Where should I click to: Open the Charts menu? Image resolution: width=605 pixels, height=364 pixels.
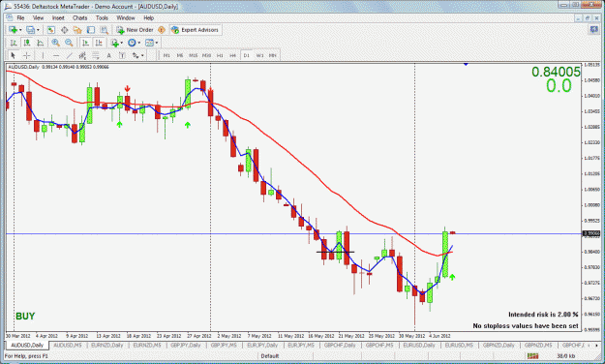80,17
